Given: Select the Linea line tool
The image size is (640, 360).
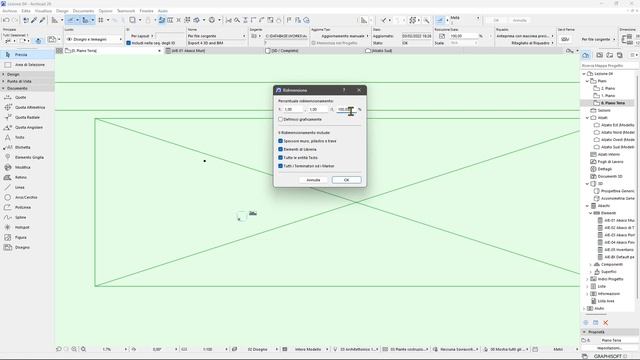Looking at the screenshot, I should tap(20, 187).
